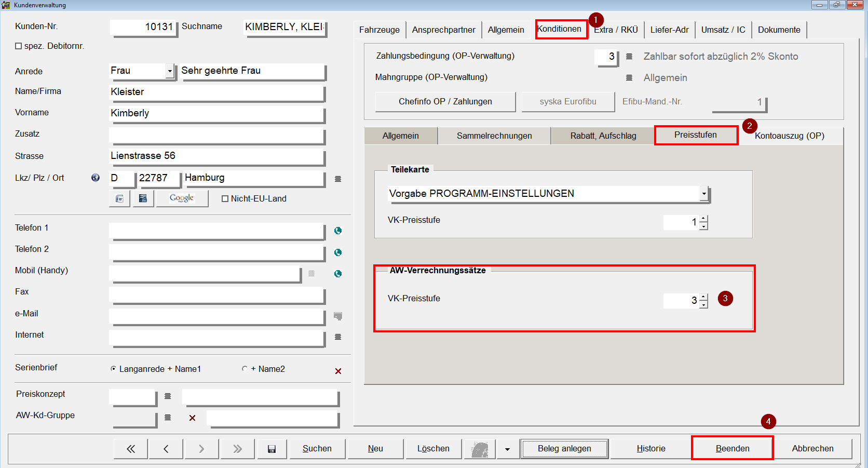Click the Abbrechen button
868x468 pixels.
(813, 449)
